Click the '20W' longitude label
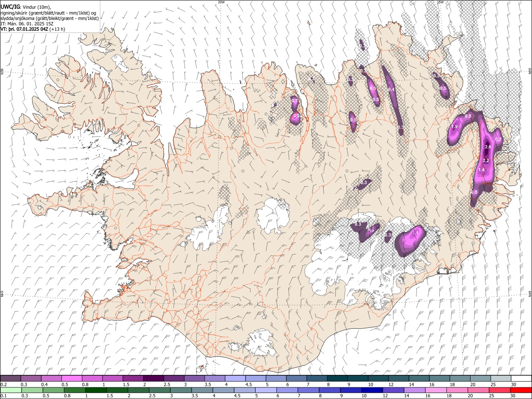 (x=221, y=2)
